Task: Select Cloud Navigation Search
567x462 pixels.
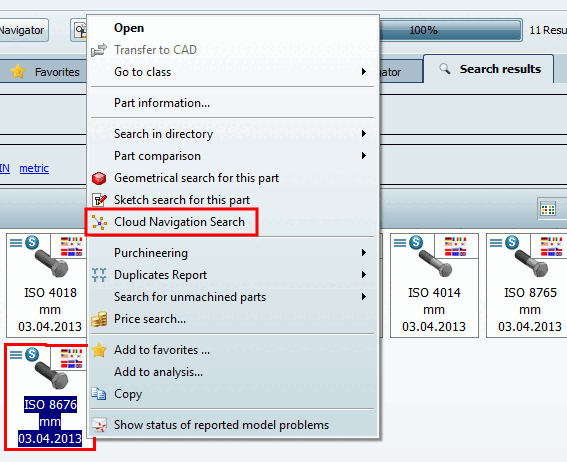Action: (232, 222)
